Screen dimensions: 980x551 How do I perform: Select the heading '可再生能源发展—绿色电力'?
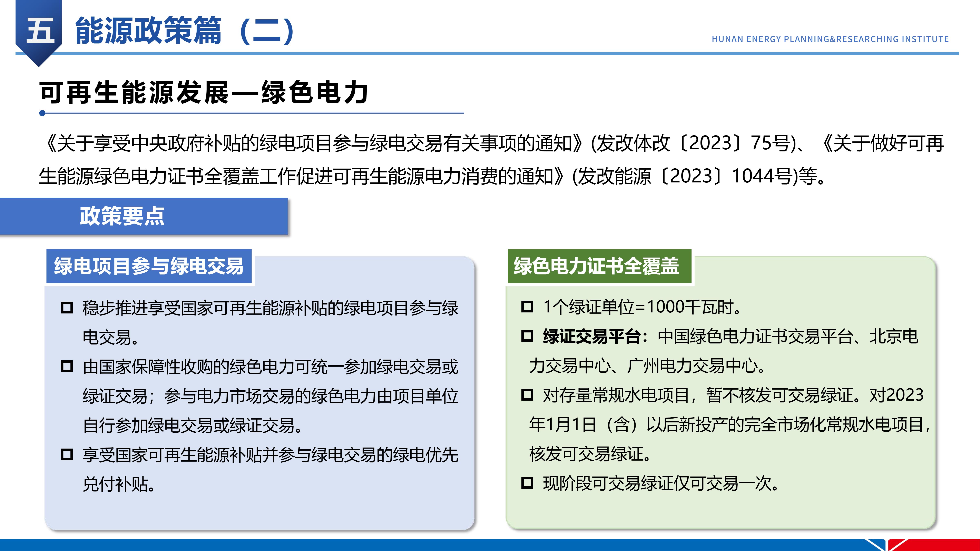204,92
